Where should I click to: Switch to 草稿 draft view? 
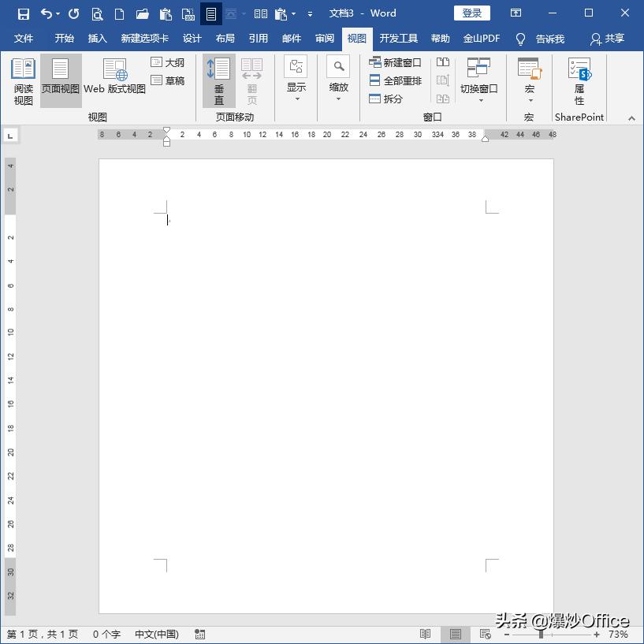(x=168, y=80)
